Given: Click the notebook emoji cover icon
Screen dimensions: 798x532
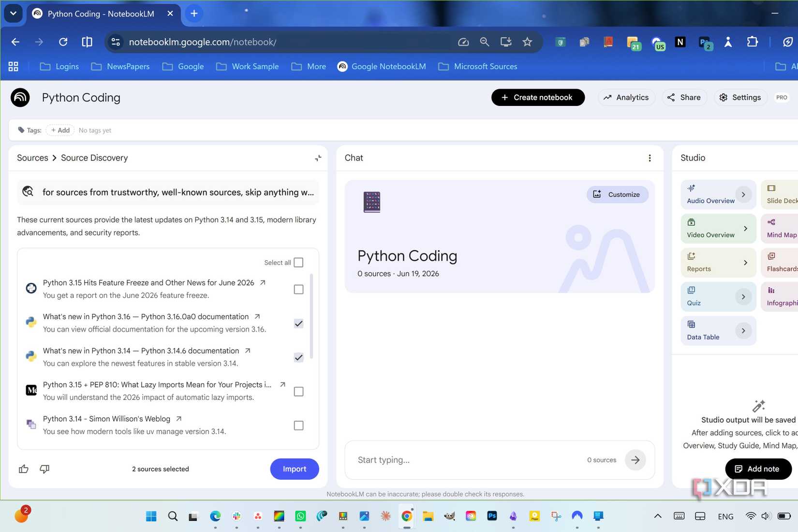Looking at the screenshot, I should coord(372,202).
